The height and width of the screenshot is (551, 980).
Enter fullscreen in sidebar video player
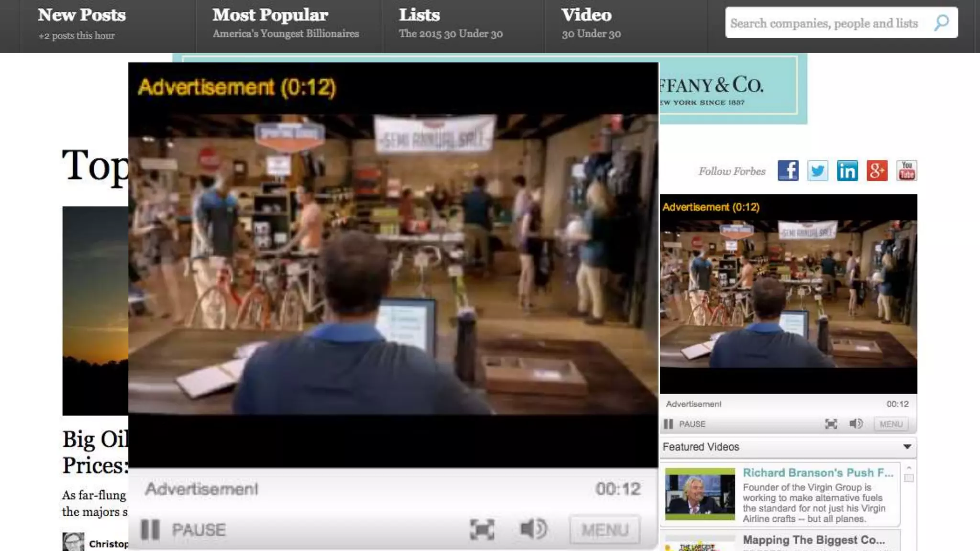(831, 424)
